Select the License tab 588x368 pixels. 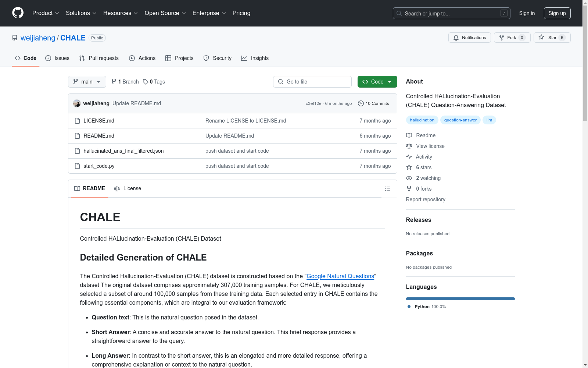pos(128,188)
